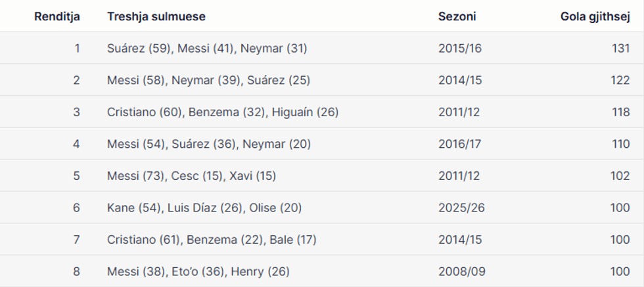Image resolution: width=644 pixels, height=287 pixels.
Task: Select the Messi (54), Suárez, Neymar trio
Action: (209, 144)
